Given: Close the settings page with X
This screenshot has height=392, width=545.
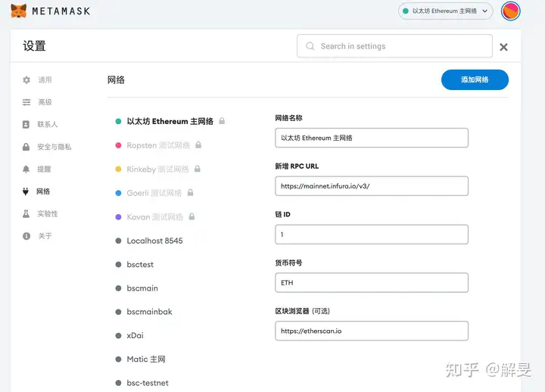Looking at the screenshot, I should pos(503,47).
